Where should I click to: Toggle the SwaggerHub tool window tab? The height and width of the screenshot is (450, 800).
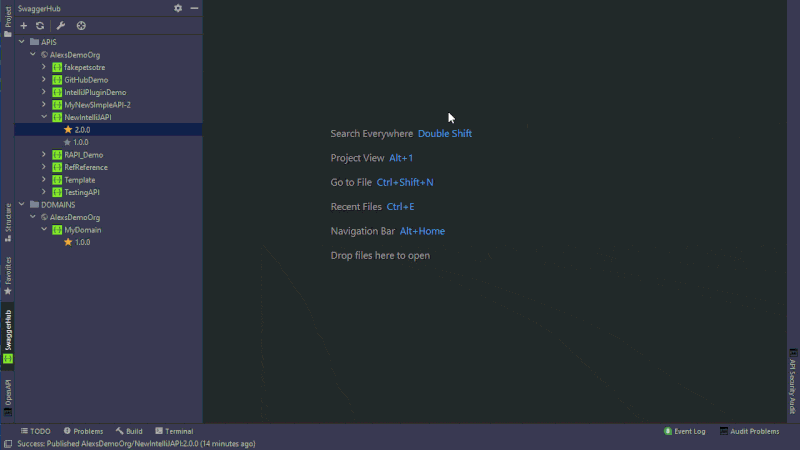click(8, 337)
